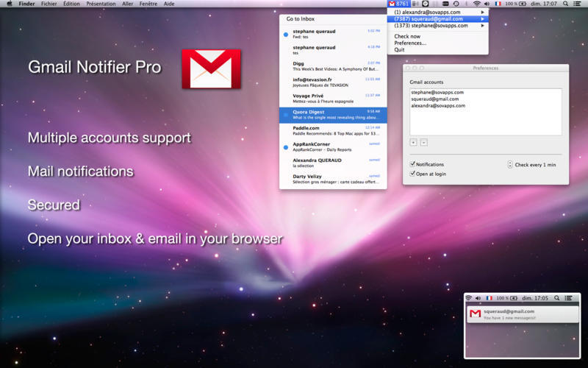
Task: Expand the alexandra@sovapps.com submenu arrow
Action: [483, 12]
